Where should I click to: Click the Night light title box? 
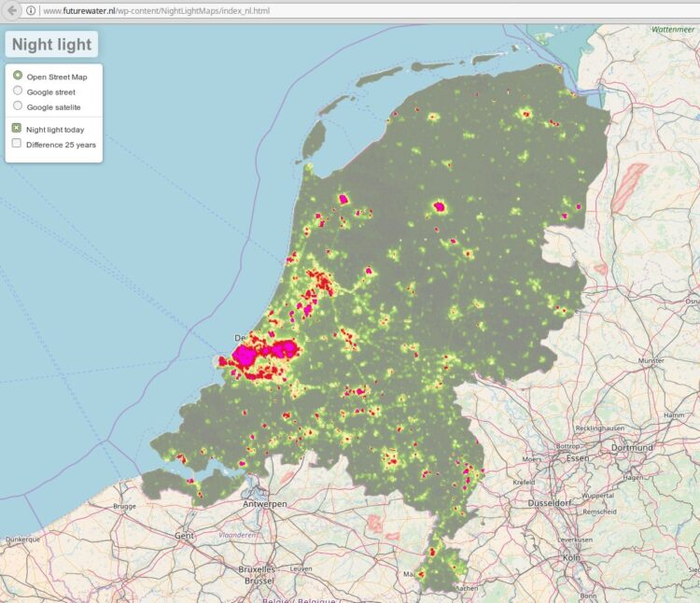(x=51, y=44)
